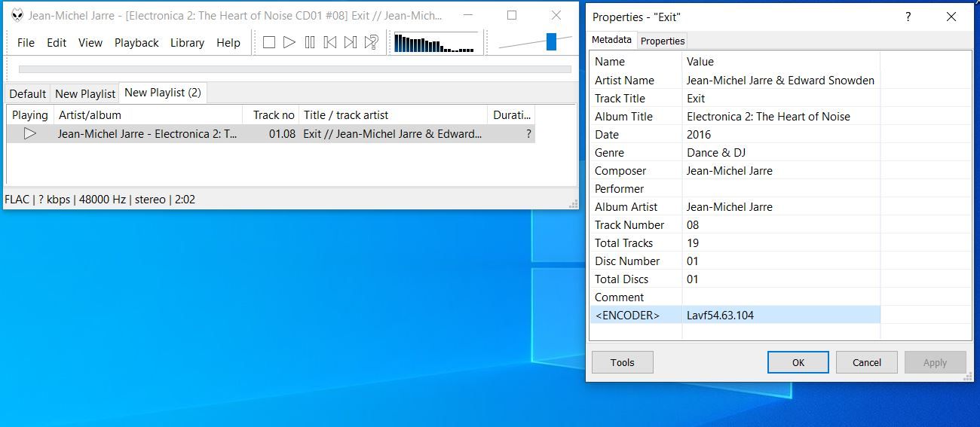The width and height of the screenshot is (980, 427).
Task: Adjust the volume slider handle
Action: (x=551, y=42)
